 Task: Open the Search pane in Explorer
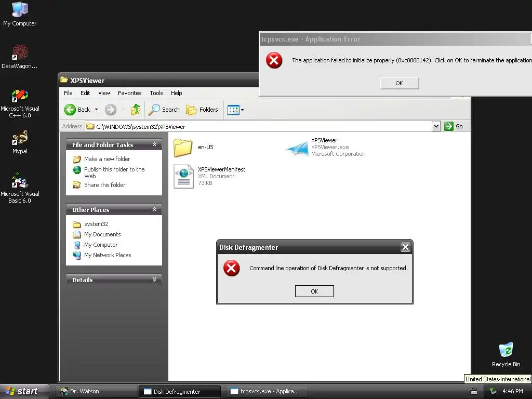coord(164,110)
